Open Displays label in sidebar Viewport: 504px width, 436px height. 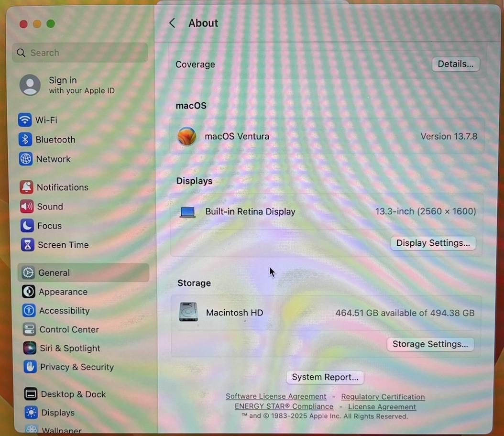point(58,413)
